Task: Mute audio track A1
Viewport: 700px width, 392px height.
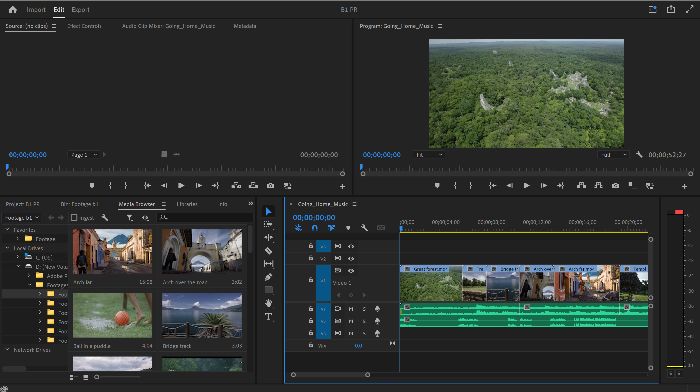Action: (x=351, y=309)
